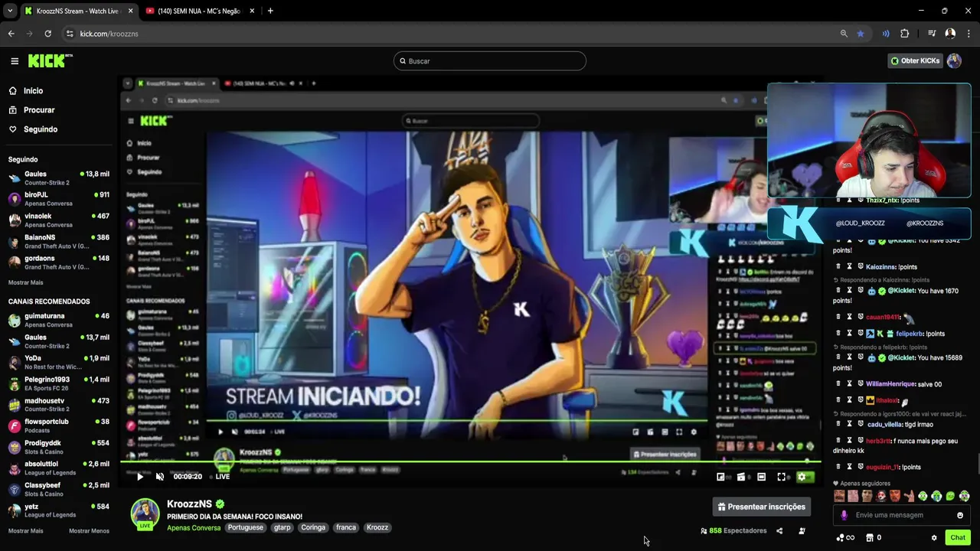Open vinaolek followed channel
The height and width of the screenshot is (551, 980).
58,220
